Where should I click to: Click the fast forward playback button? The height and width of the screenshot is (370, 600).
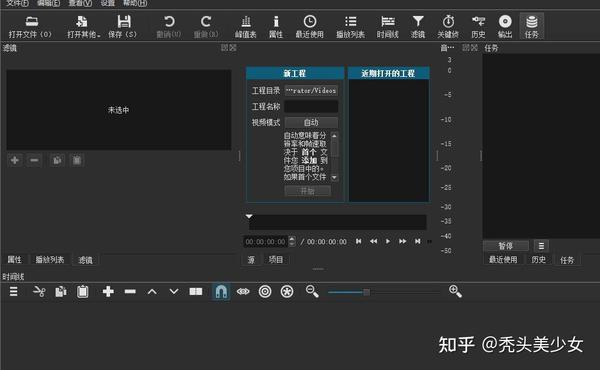tap(403, 241)
